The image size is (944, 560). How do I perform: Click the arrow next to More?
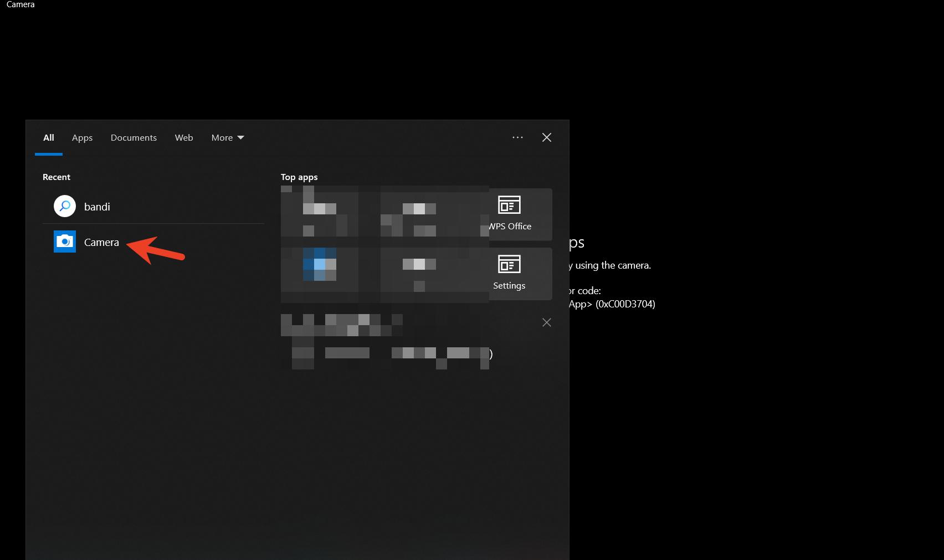240,137
